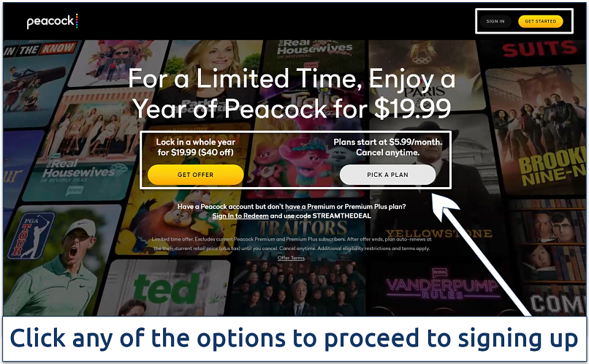Open the Vanderpump Rules thumbnail
This screenshot has height=364, width=589.
pyautogui.click(x=441, y=289)
